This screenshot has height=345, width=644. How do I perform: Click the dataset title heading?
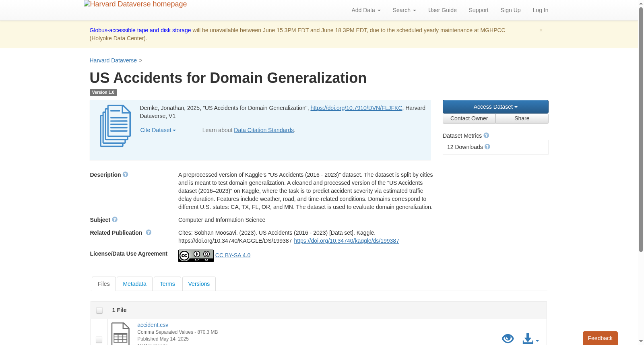click(228, 78)
